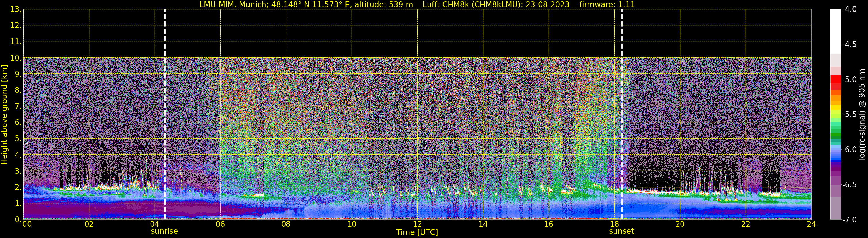
Task: Click the "3." height axis tick label
Action: (18, 171)
